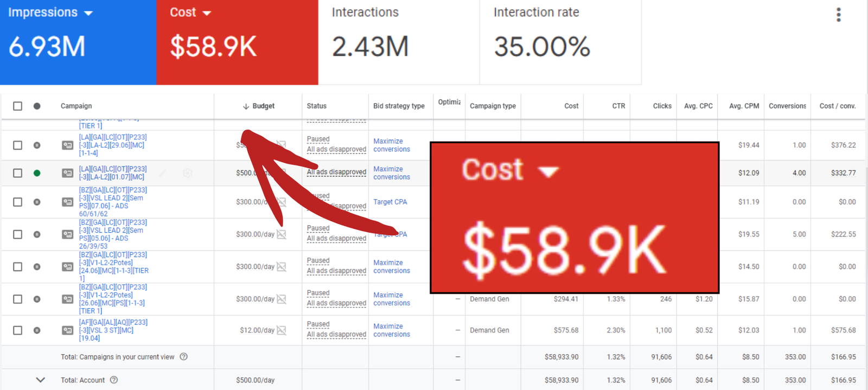868x390 pixels.
Task: Select the Interaction rate scorecard
Action: (x=560, y=42)
